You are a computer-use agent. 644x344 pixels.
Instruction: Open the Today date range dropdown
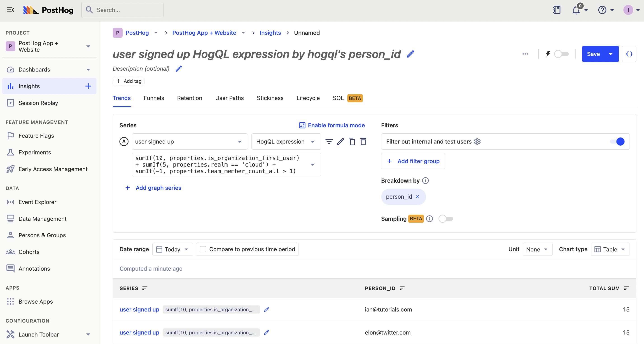pyautogui.click(x=173, y=249)
